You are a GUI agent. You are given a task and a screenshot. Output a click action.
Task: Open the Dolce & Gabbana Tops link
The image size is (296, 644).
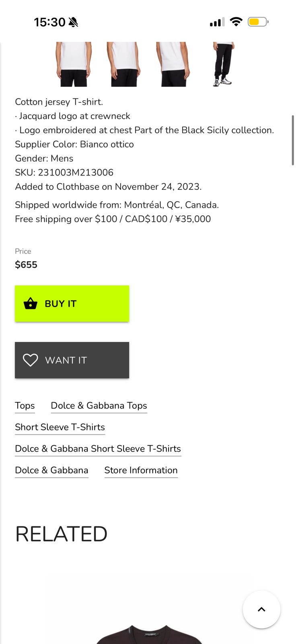pyautogui.click(x=99, y=406)
